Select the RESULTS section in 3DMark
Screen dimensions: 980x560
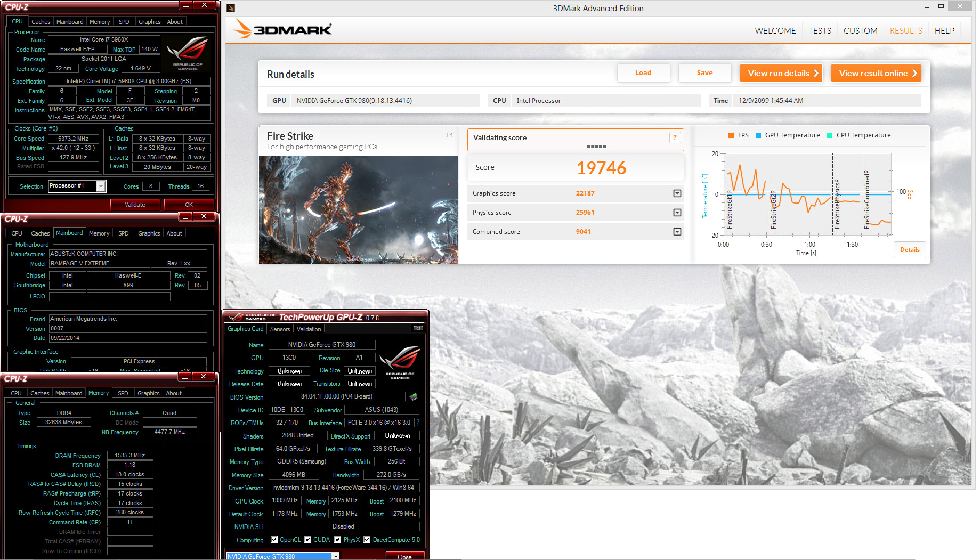coord(906,31)
